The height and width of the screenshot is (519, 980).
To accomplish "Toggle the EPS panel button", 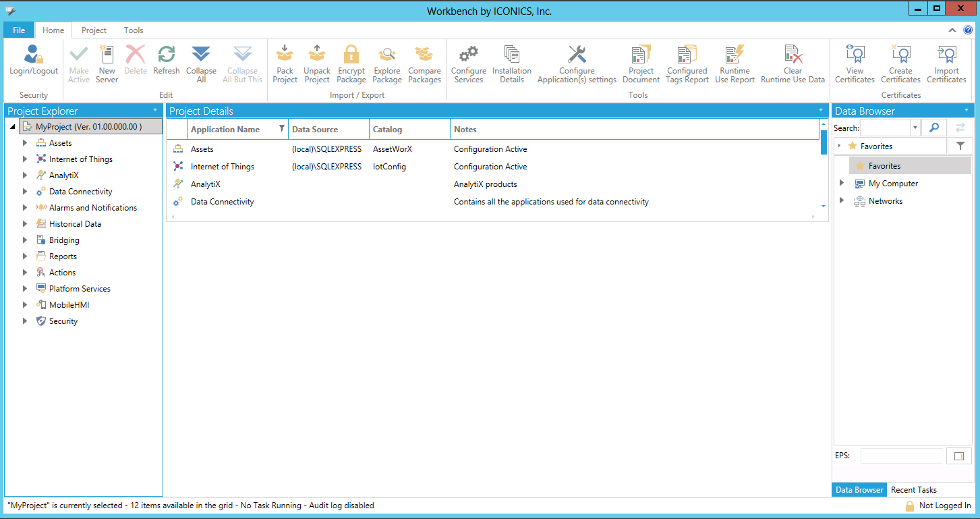I will click(958, 456).
